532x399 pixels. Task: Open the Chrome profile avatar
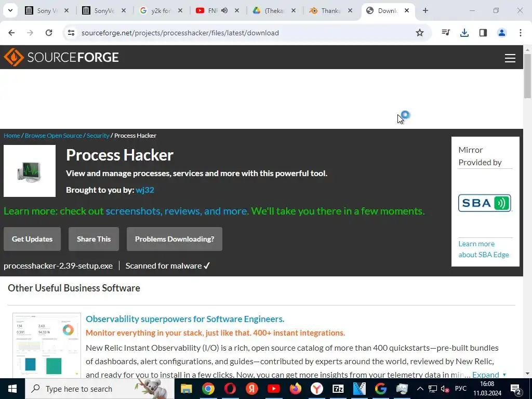pyautogui.click(x=502, y=33)
